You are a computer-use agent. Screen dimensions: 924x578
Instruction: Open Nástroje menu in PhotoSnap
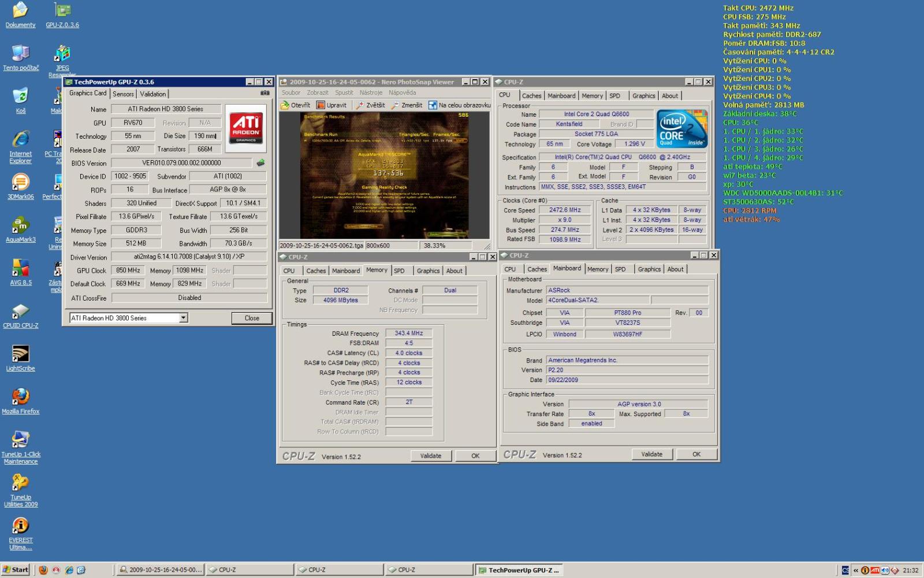(x=371, y=92)
